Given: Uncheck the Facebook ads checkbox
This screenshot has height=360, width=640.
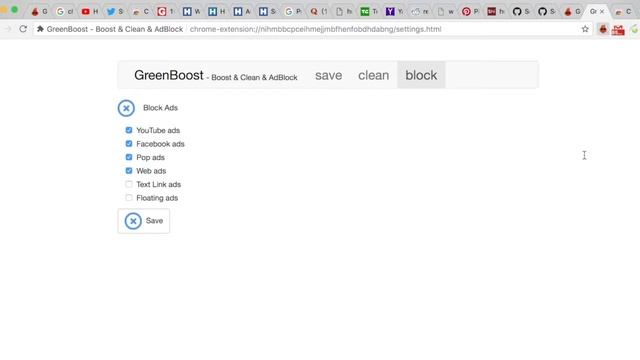Looking at the screenshot, I should tap(129, 144).
